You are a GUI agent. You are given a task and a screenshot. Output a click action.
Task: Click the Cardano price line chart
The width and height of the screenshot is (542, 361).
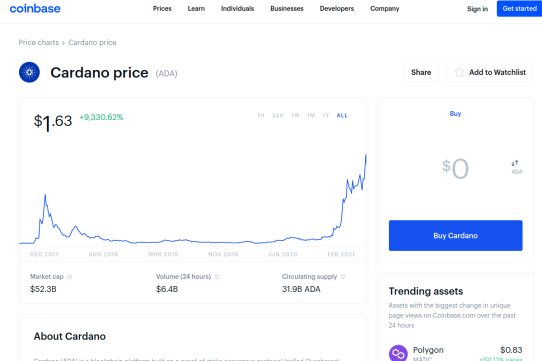(x=193, y=200)
